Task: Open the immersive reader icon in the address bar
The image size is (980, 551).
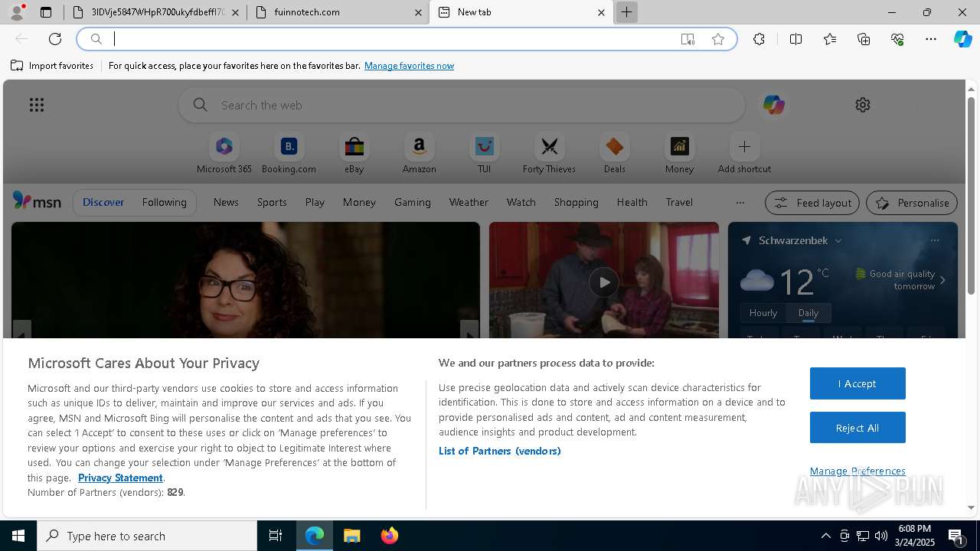Action: [x=688, y=39]
